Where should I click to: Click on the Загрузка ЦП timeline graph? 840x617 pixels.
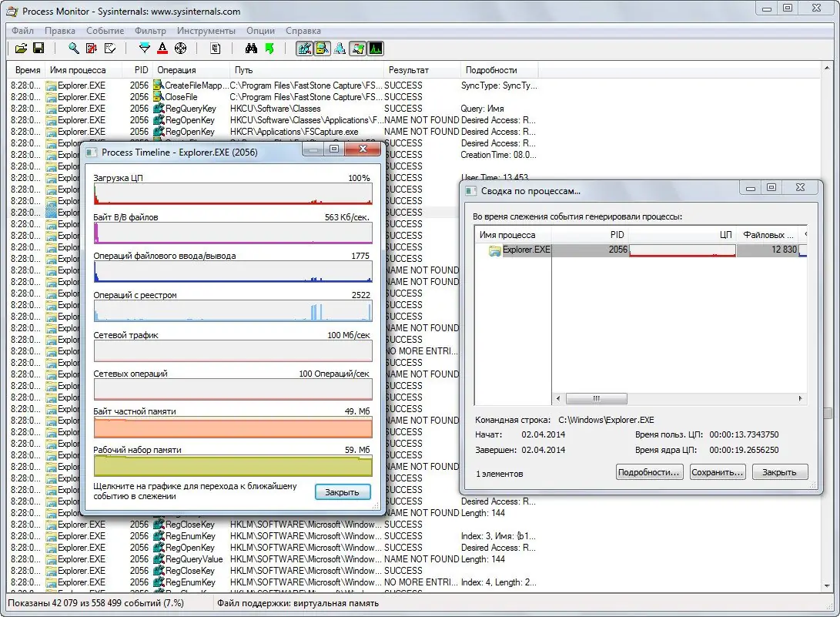pos(233,194)
